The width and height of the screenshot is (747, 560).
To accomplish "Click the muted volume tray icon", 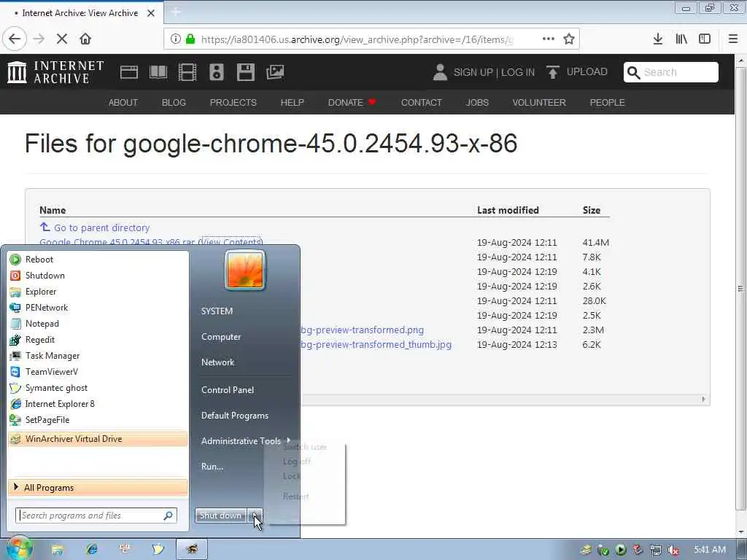I will (x=673, y=550).
